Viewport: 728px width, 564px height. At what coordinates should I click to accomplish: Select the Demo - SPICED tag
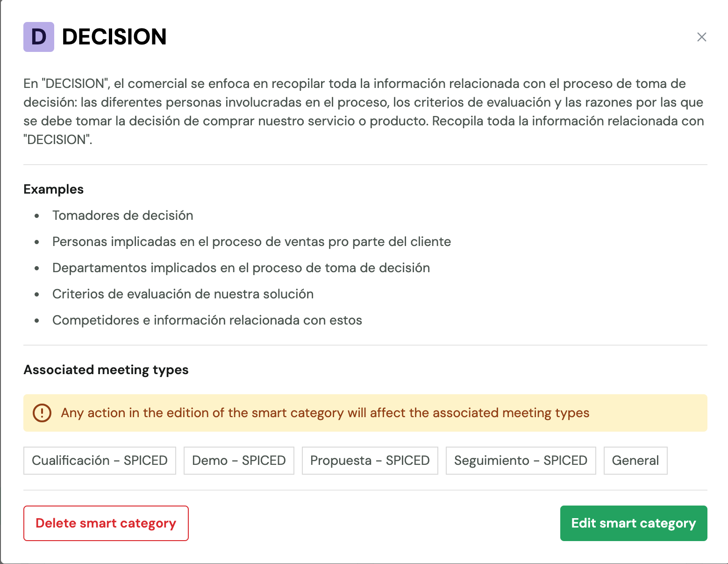click(x=239, y=461)
